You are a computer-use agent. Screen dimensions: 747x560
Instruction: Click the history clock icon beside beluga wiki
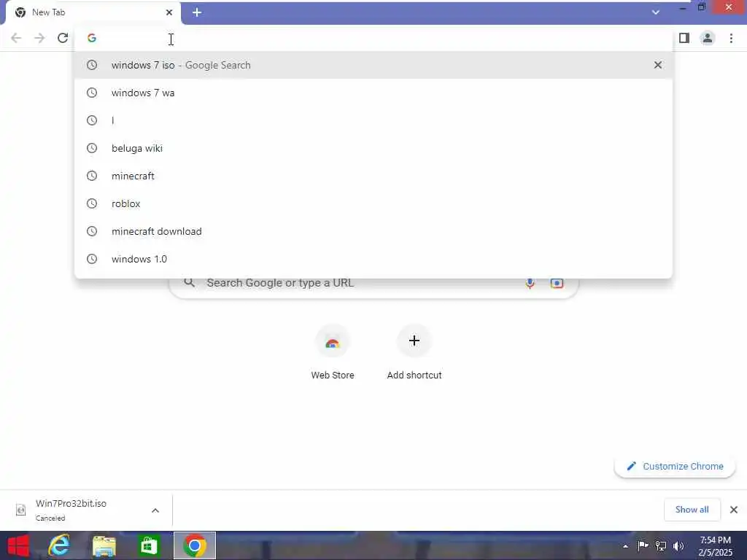pyautogui.click(x=92, y=148)
